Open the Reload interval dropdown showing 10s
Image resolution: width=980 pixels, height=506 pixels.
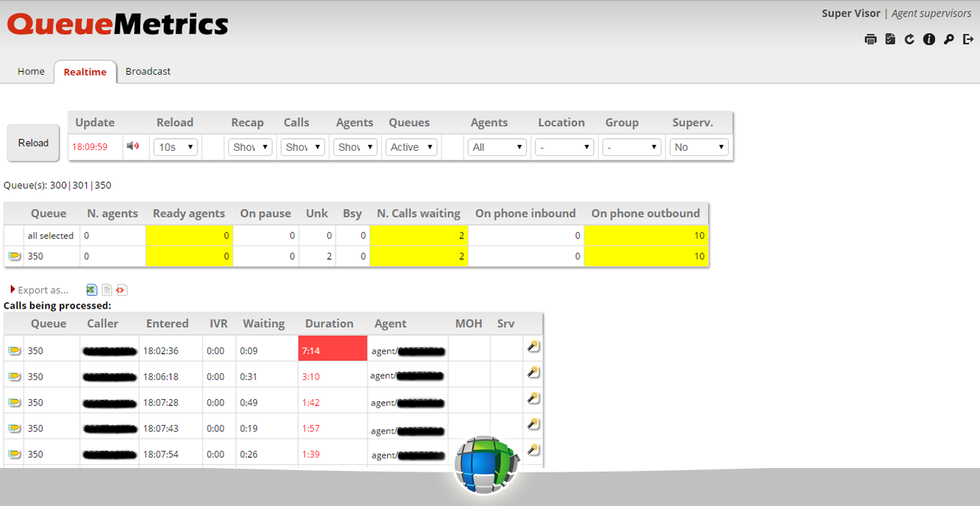tap(176, 147)
